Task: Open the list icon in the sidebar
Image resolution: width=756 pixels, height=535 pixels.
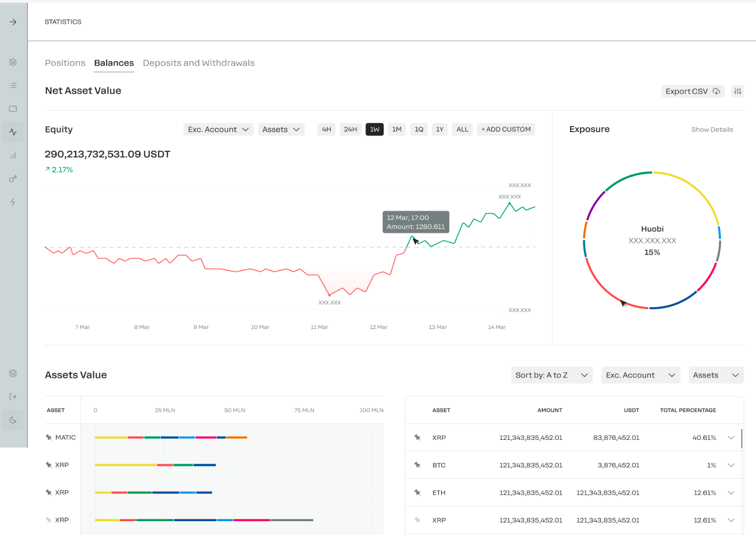Action: tap(13, 85)
